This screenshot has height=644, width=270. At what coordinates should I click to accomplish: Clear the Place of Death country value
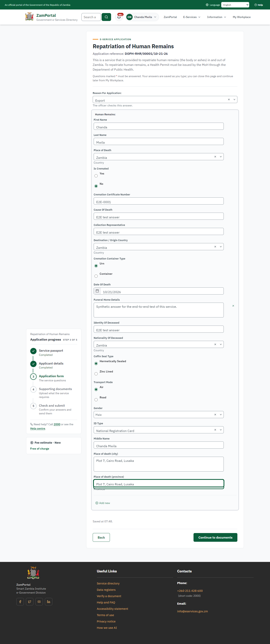pyautogui.click(x=215, y=157)
